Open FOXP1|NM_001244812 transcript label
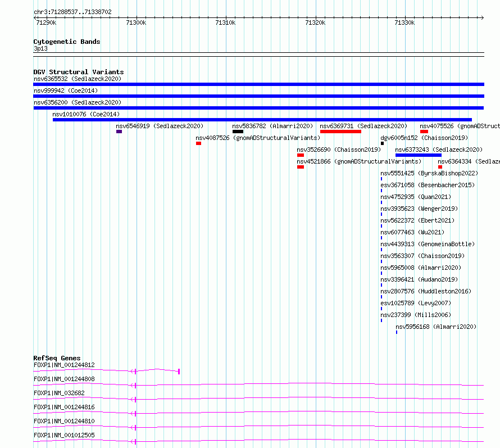The height and width of the screenshot is (448, 500). point(64,365)
